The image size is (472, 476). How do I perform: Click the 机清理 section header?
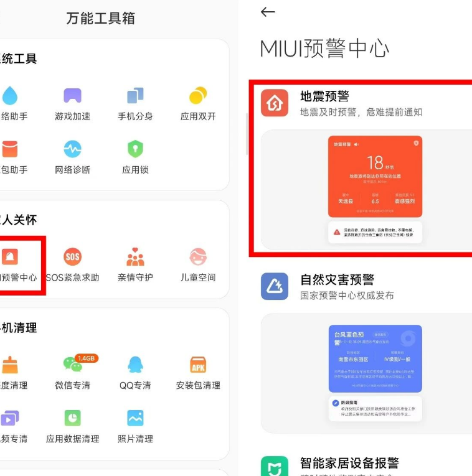coord(19,328)
